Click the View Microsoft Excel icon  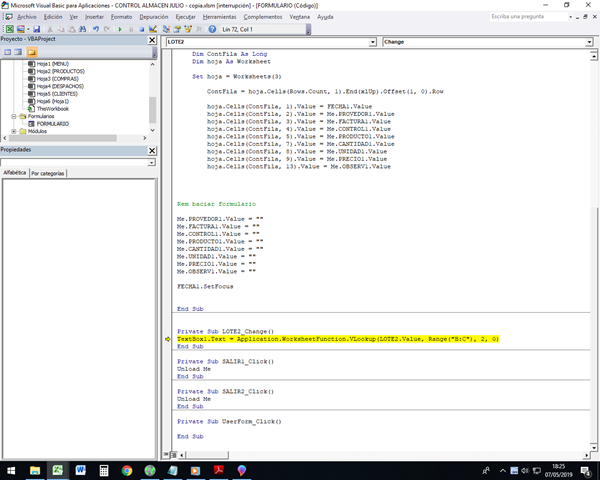pos(9,30)
